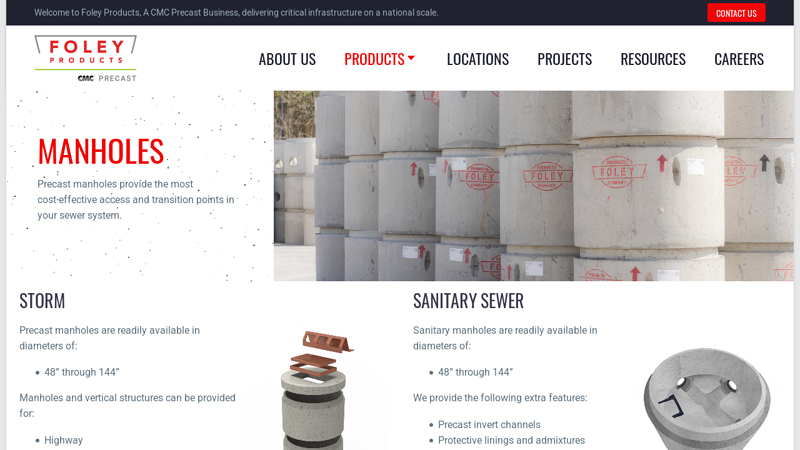Click the stacked manholes hero photo

tap(534, 186)
